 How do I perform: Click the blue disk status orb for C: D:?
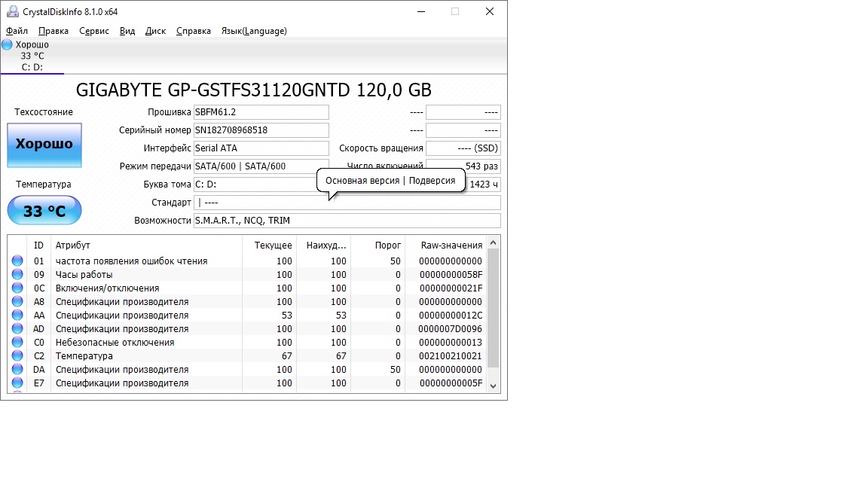click(x=7, y=44)
